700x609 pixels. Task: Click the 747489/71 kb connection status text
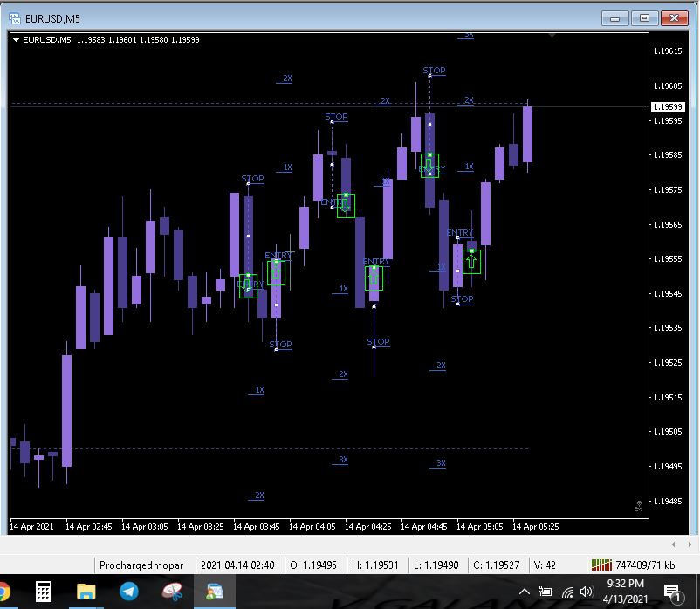pos(645,565)
